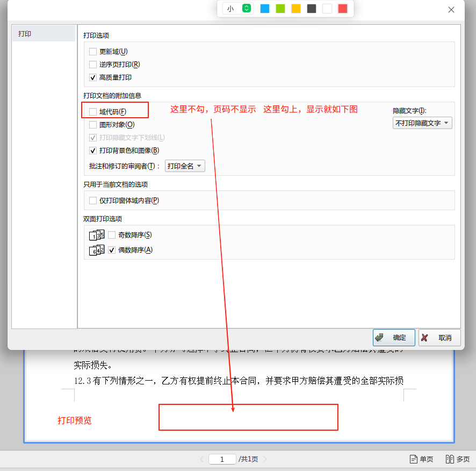Click the 打印选项 section heading
Viewport: 476px width, 471px height.
coord(96,35)
